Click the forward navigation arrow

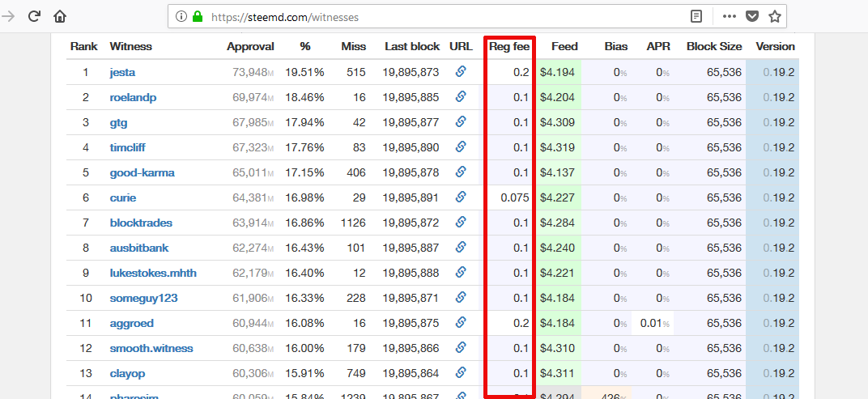tap(8, 16)
